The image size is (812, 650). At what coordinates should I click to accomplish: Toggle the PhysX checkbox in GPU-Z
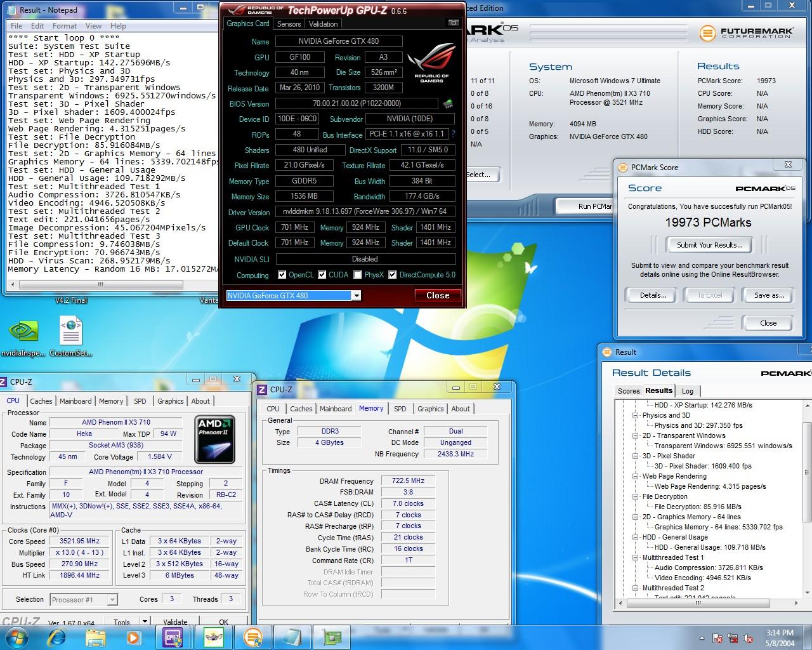[x=358, y=275]
